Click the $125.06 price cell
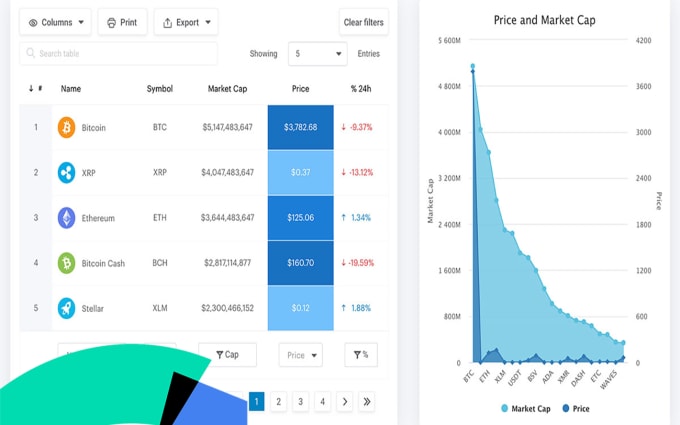The image size is (680, 425). [x=301, y=218]
